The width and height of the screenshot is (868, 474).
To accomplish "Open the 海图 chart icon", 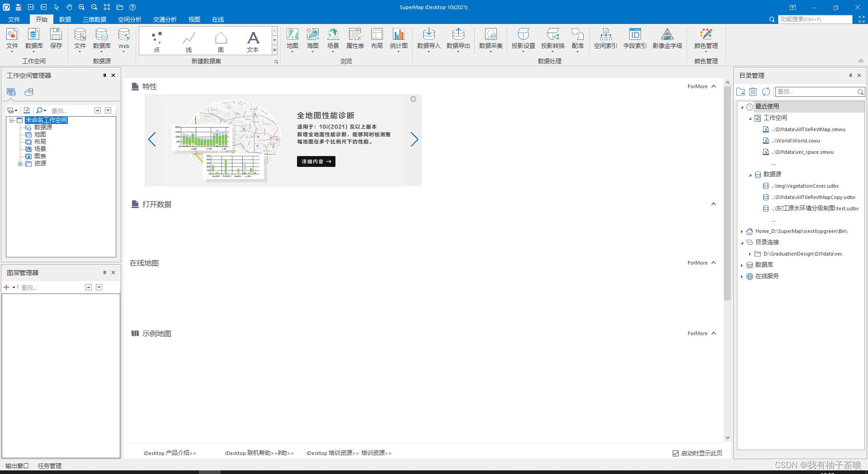I will [313, 39].
